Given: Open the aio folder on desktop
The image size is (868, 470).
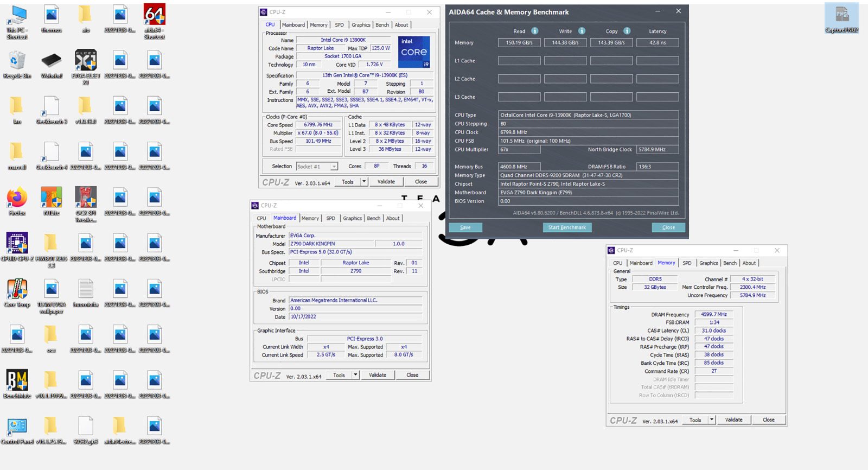Looking at the screenshot, I should click(86, 19).
